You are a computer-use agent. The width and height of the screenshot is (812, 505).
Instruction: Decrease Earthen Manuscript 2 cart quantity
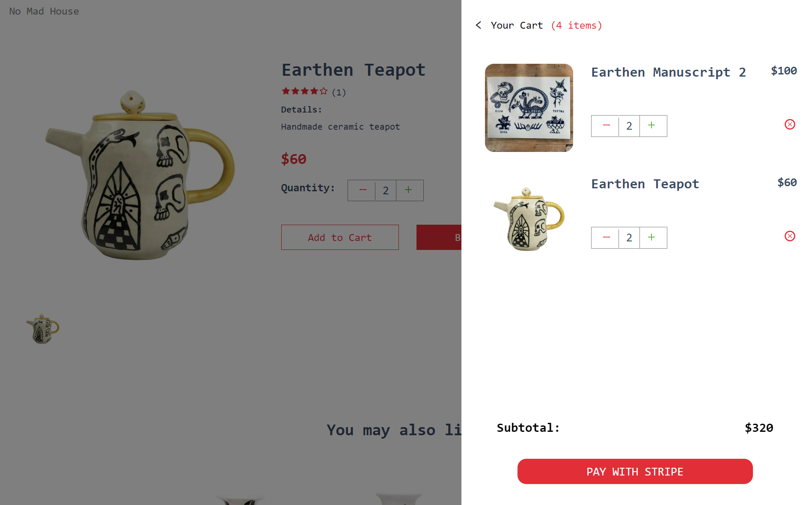[606, 126]
